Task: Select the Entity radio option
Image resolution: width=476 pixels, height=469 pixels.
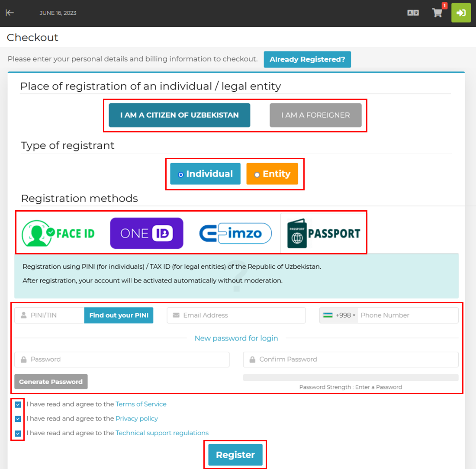Action: pyautogui.click(x=272, y=173)
